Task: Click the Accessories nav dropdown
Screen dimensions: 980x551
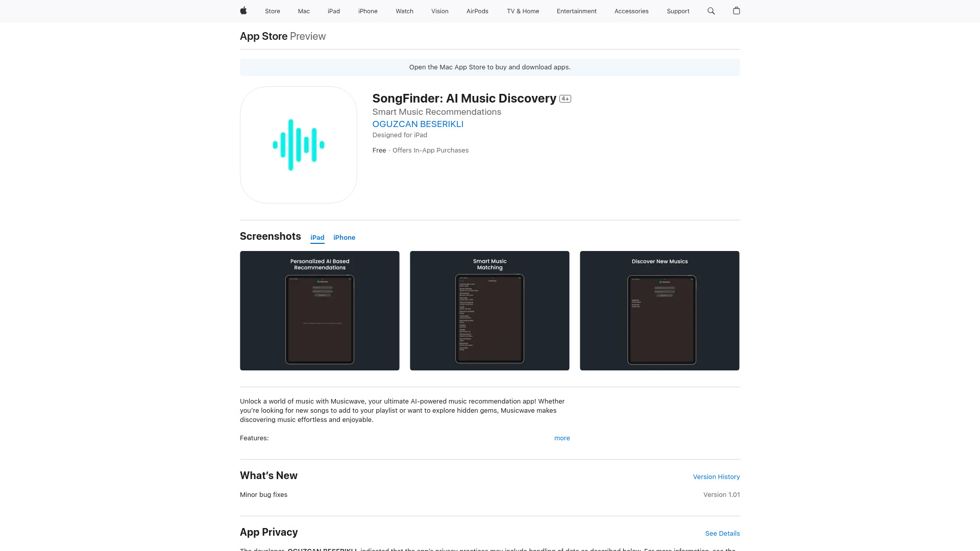Action: (631, 11)
